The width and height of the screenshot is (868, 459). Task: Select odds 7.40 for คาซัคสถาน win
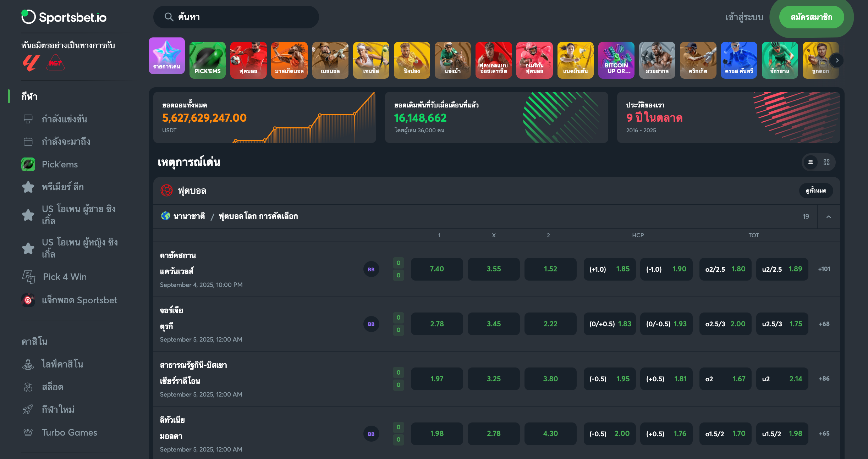tap(437, 269)
